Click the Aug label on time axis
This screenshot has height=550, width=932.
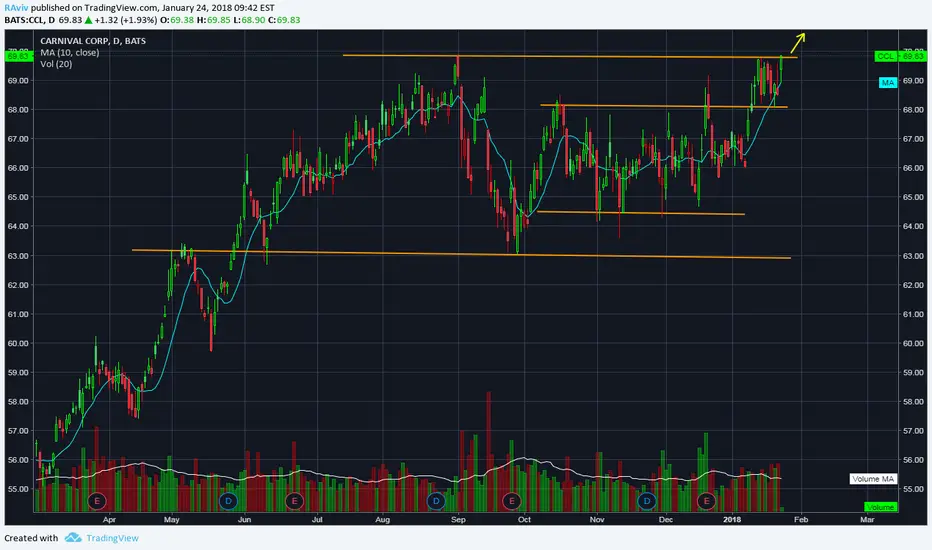pyautogui.click(x=382, y=520)
